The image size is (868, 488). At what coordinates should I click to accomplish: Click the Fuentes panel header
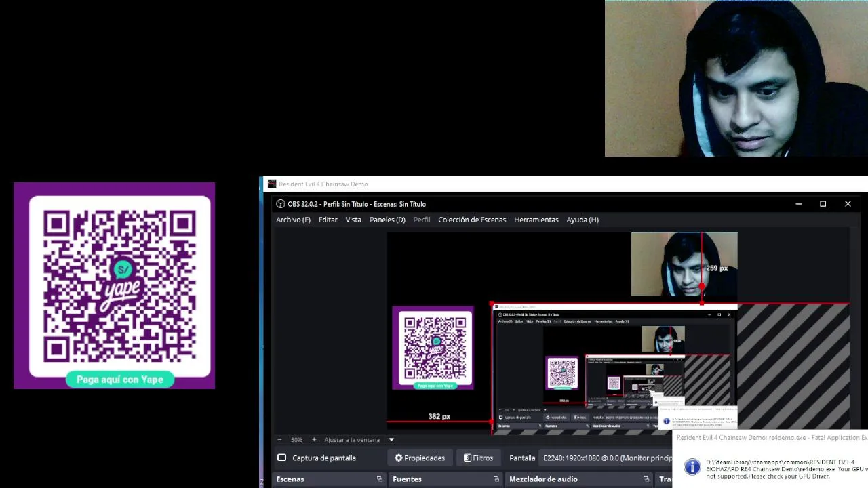(x=446, y=479)
